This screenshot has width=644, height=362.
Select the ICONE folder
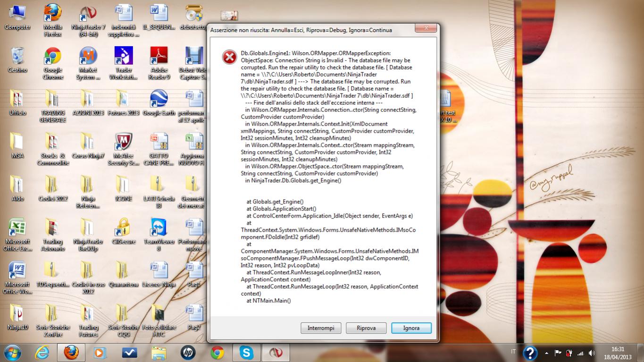(x=124, y=188)
